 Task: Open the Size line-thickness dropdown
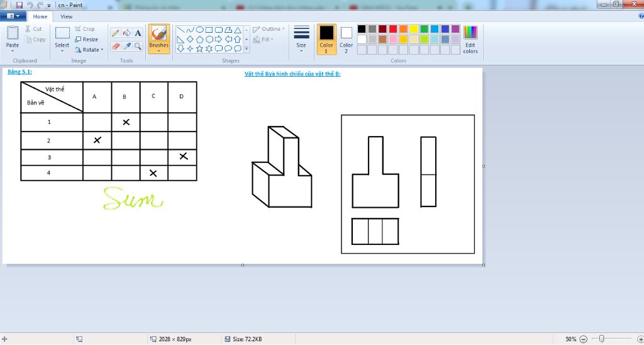pos(301,39)
